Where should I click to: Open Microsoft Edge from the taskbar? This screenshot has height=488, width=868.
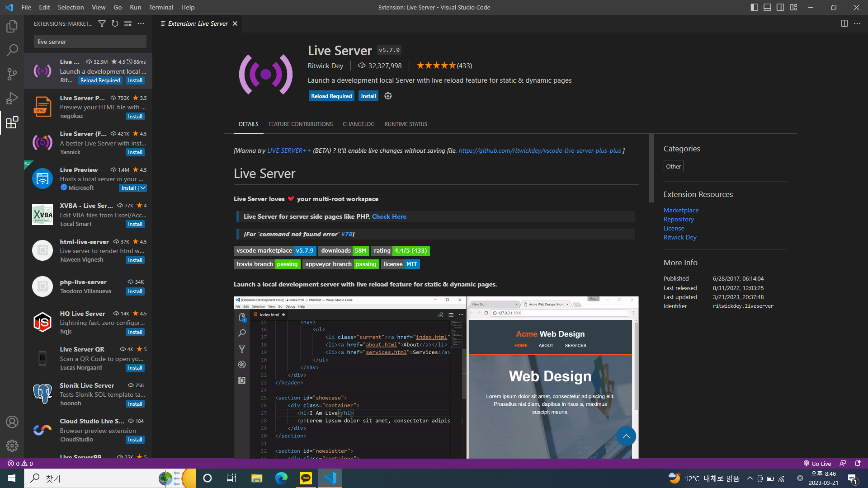281,478
